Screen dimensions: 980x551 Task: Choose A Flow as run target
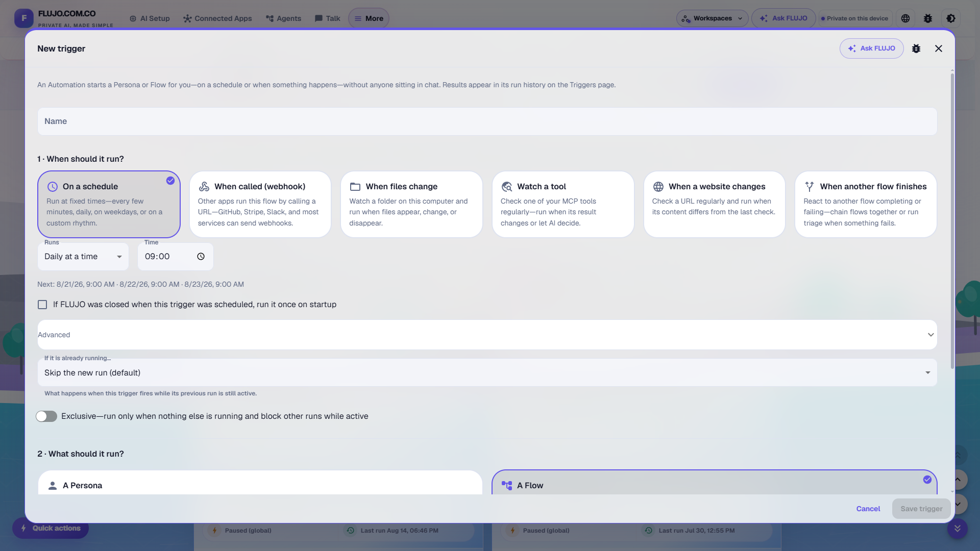pyautogui.click(x=715, y=482)
